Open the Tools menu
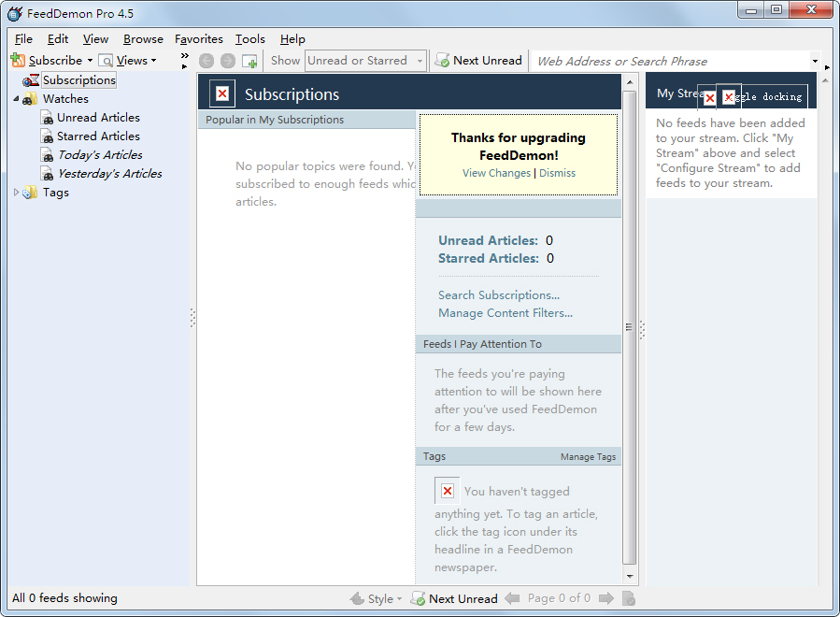The height and width of the screenshot is (617, 840). pos(249,39)
